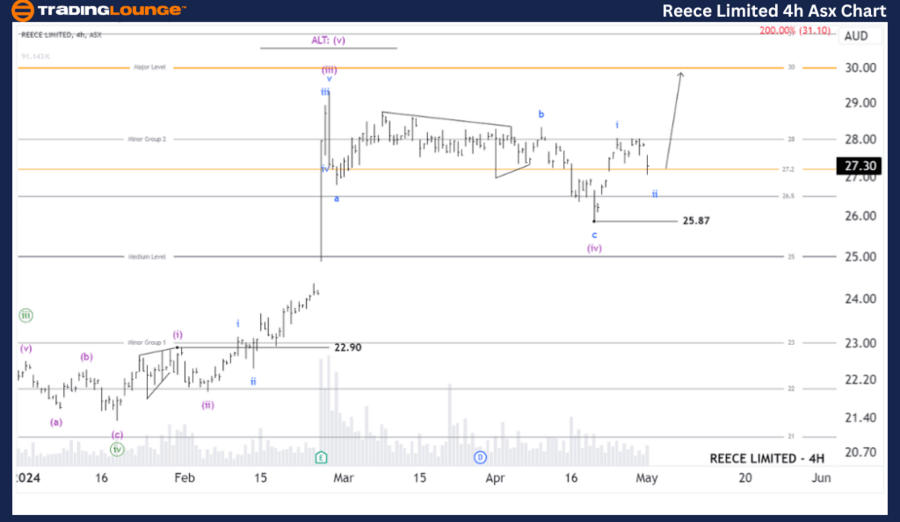Click 24.00 on the price axis
Screen dimensions: 900x522
point(860,299)
